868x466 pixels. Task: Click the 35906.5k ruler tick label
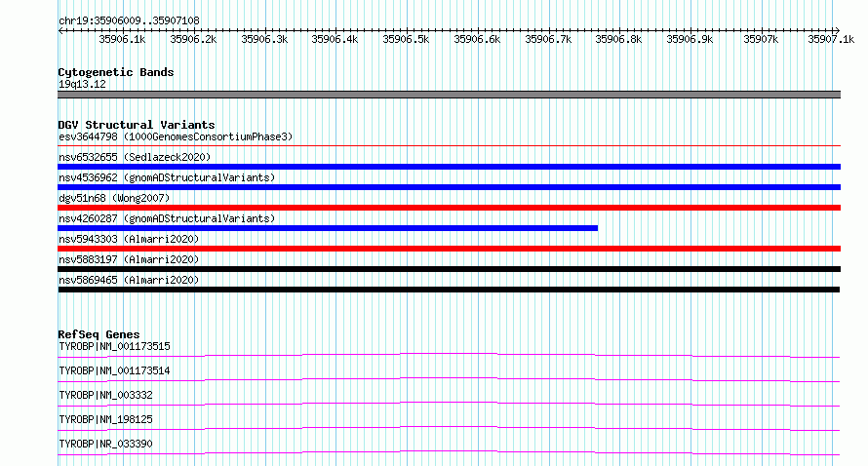click(406, 39)
